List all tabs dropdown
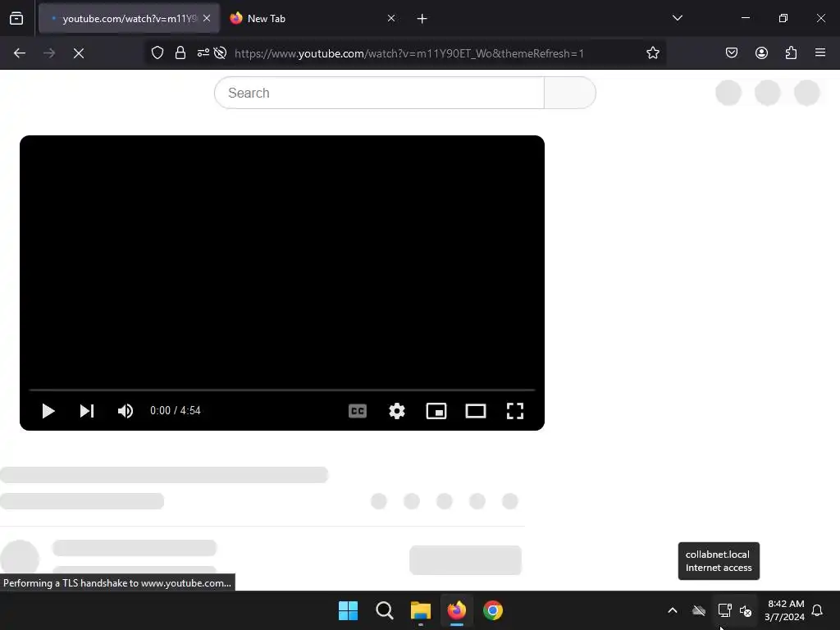Viewport: 840px width, 630px height. tap(677, 18)
